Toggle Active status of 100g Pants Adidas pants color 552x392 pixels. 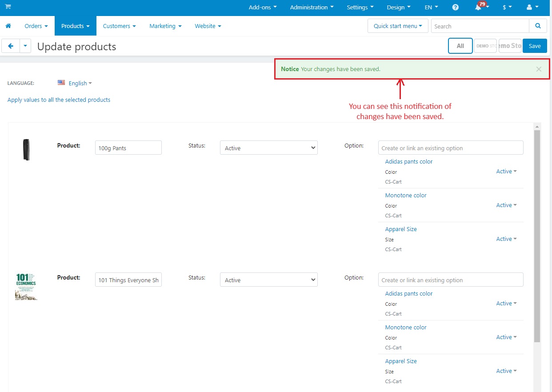click(x=506, y=172)
